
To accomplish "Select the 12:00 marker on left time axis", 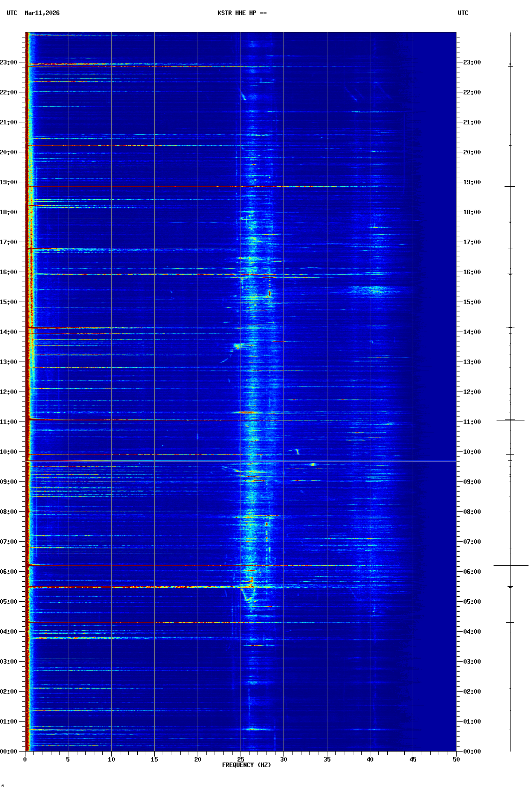I will pos(9,392).
